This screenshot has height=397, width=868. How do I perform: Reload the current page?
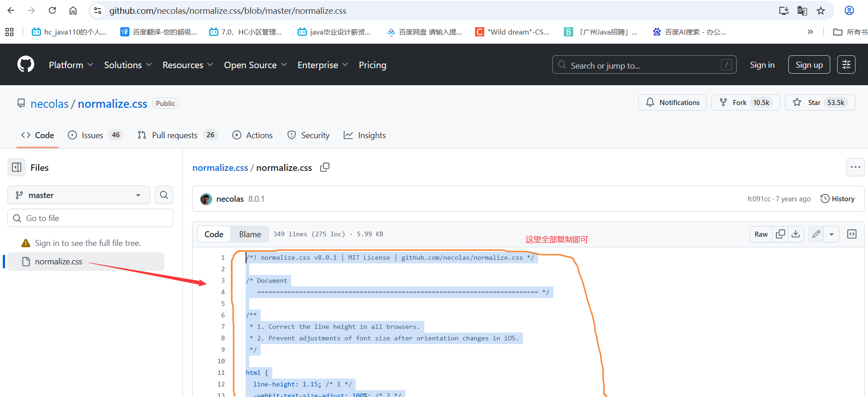(53, 11)
